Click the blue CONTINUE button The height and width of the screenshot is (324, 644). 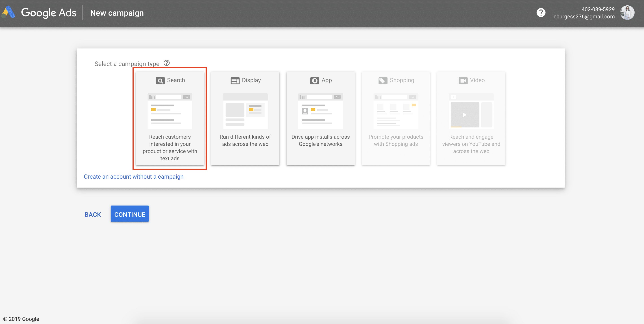(x=130, y=214)
